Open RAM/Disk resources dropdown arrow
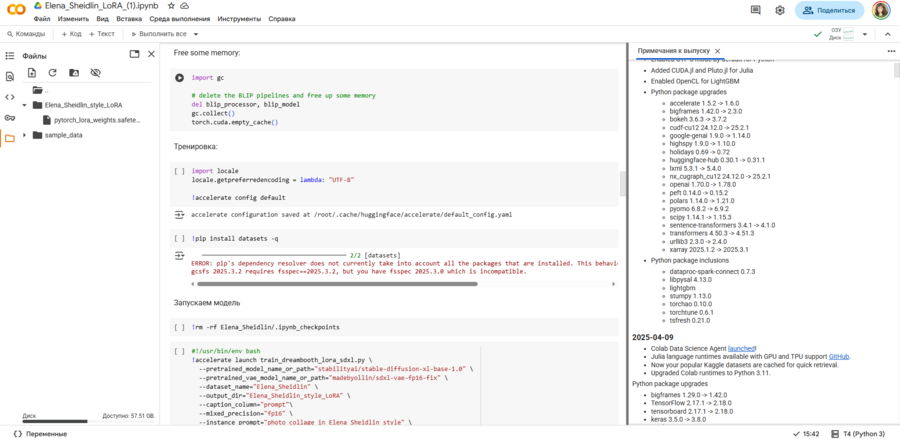Image resolution: width=900 pixels, height=439 pixels. tap(865, 34)
